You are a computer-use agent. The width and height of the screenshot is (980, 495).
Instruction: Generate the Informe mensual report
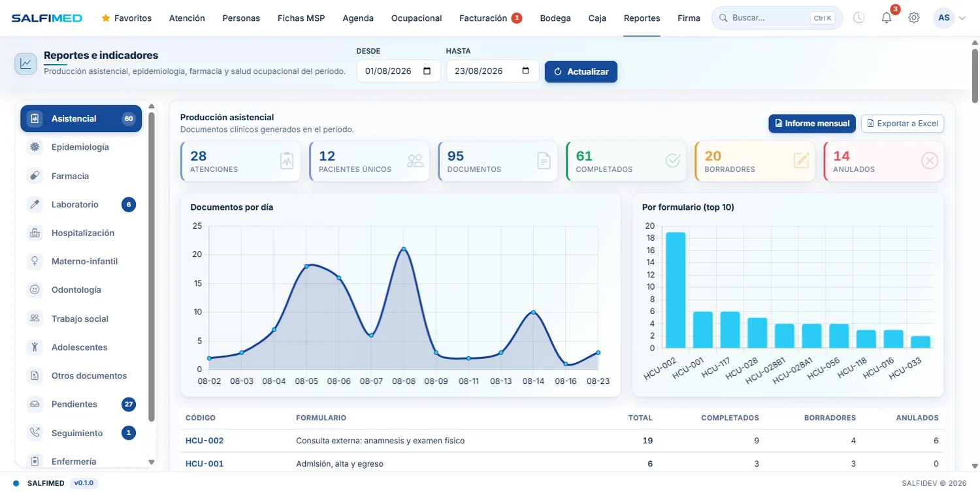pyautogui.click(x=812, y=124)
